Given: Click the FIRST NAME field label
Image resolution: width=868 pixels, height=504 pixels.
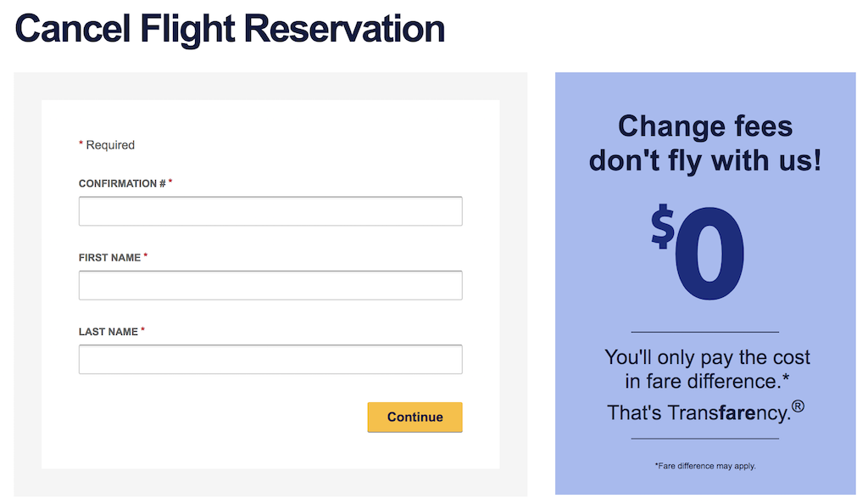Looking at the screenshot, I should 109,257.
